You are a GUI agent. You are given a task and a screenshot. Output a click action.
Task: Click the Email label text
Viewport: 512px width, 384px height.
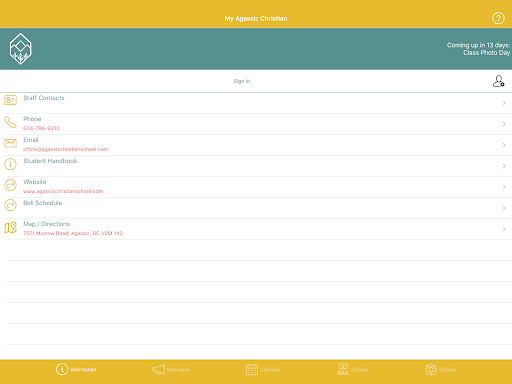[x=31, y=140]
